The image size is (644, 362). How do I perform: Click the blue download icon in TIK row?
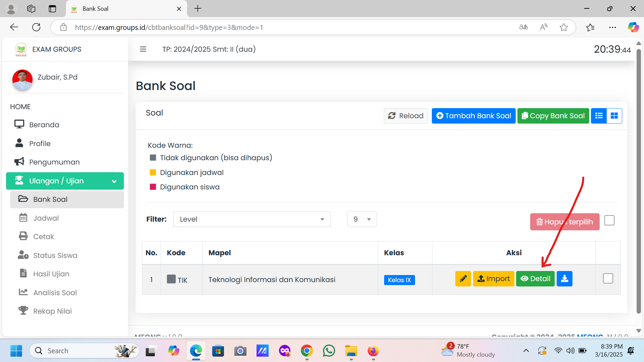pyautogui.click(x=564, y=279)
